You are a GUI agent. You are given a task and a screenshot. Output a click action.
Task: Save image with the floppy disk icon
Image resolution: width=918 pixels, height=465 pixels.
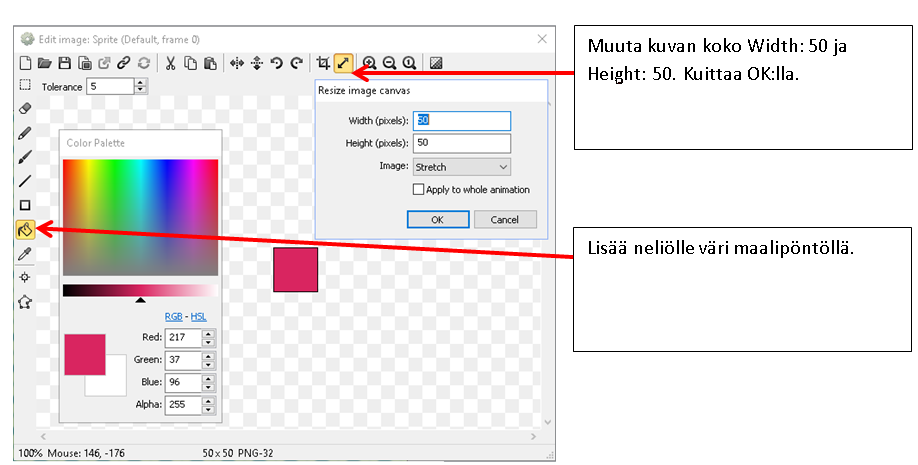[65, 63]
